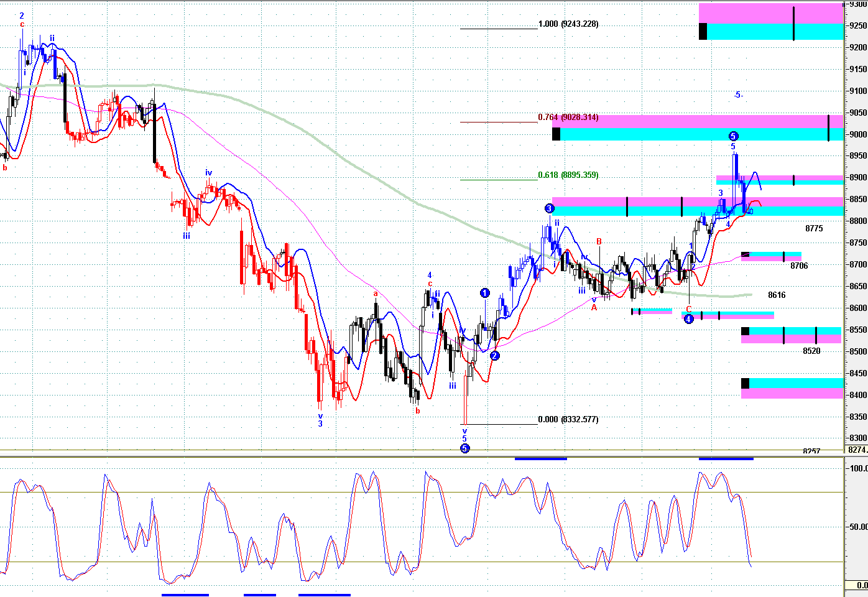Click the red B wave label
Image resolution: width=868 pixels, height=597 pixels.
(x=599, y=241)
